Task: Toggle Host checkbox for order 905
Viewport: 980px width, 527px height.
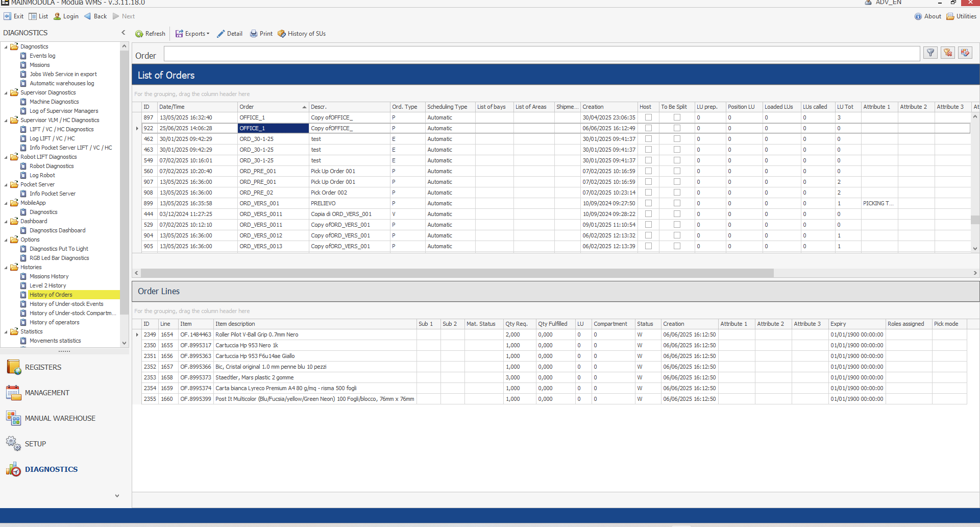Action: 648,246
